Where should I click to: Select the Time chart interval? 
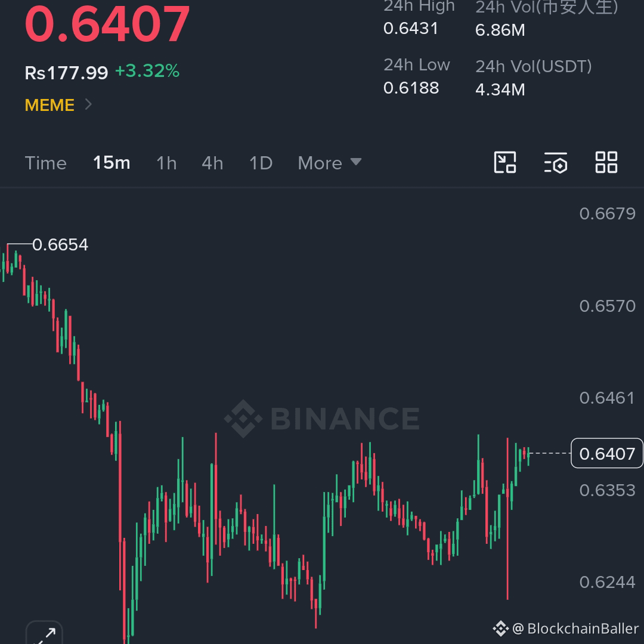coord(45,163)
